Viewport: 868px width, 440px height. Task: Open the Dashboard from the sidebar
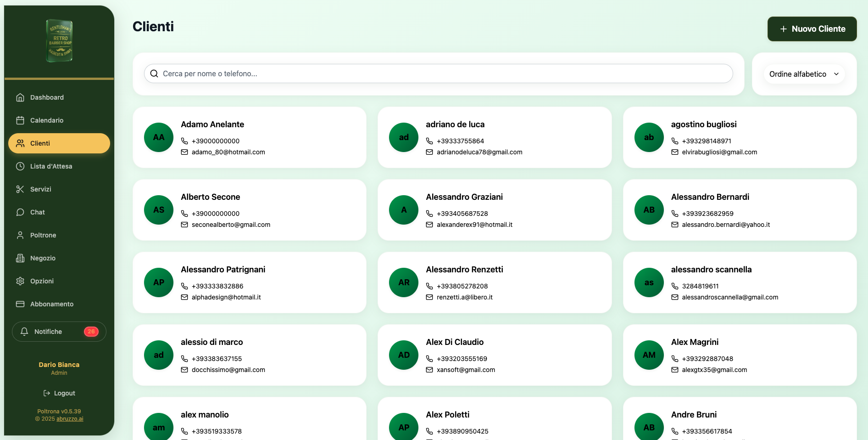click(x=46, y=97)
